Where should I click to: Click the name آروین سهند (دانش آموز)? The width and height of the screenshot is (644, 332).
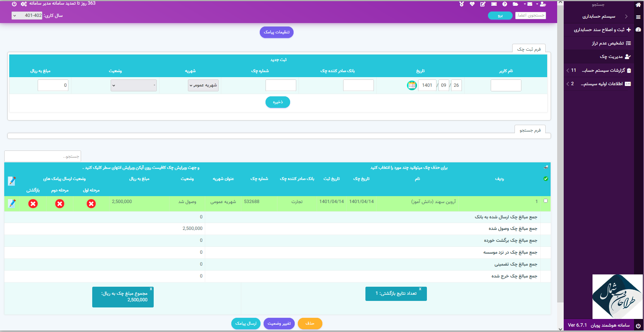(433, 202)
